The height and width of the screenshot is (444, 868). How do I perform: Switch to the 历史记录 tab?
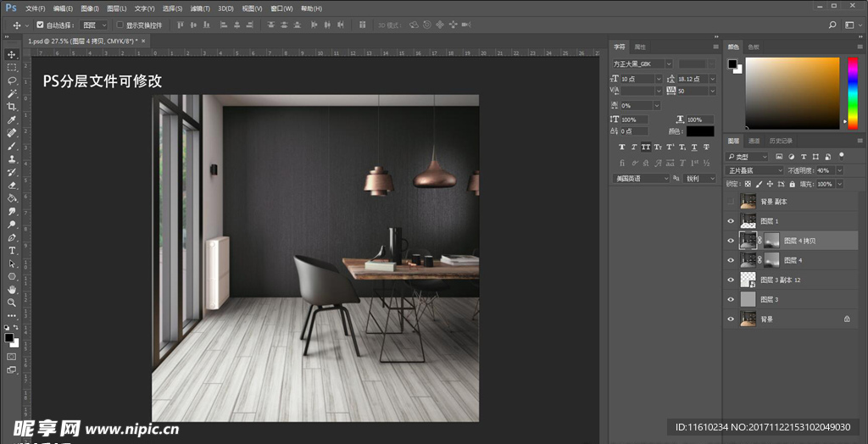[781, 141]
